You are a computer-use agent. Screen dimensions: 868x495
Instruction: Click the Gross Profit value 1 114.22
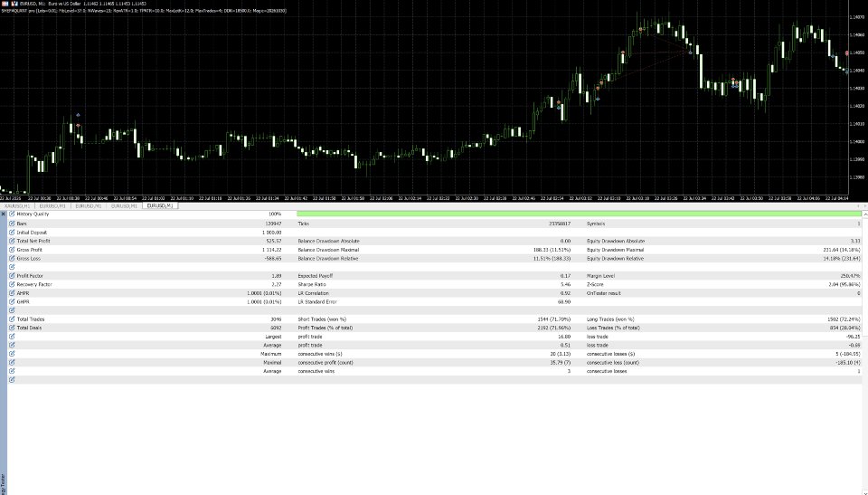[272, 250]
